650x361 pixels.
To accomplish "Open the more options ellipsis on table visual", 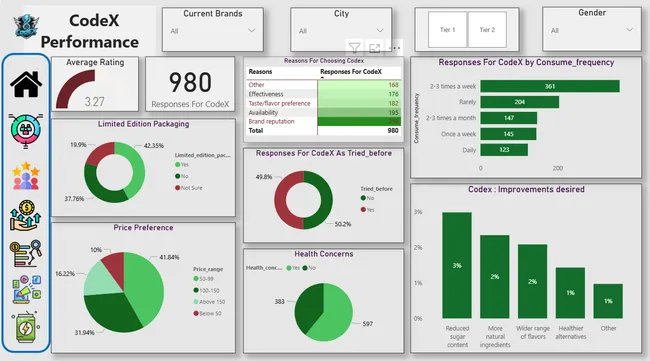I will [x=395, y=48].
